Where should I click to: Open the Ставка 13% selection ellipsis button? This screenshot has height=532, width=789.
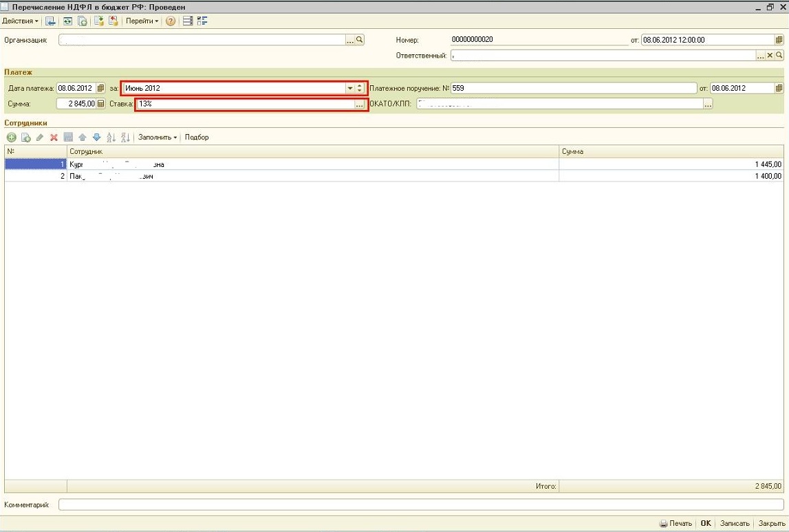[359, 104]
